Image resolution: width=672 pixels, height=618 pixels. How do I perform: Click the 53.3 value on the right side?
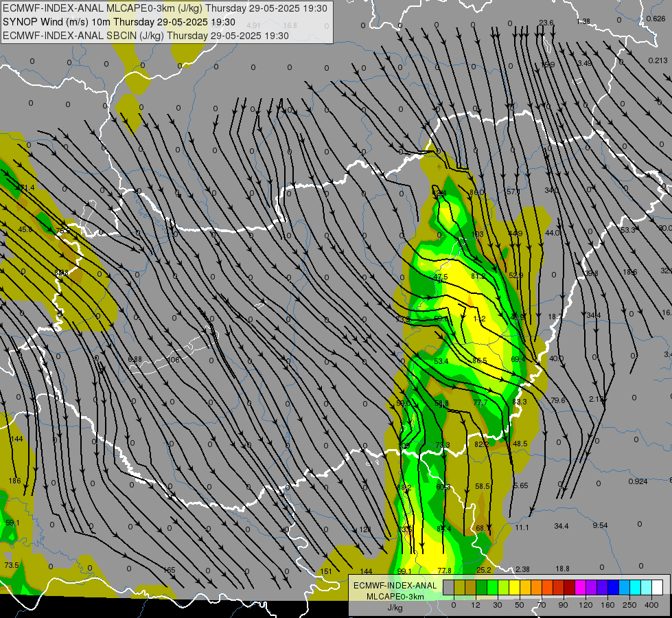coord(628,230)
